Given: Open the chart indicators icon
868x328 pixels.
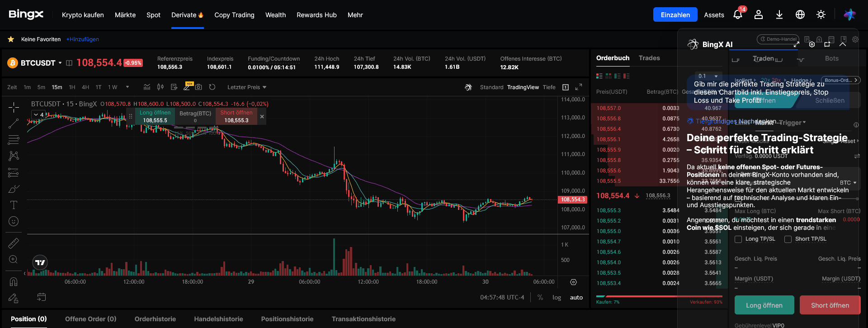Looking at the screenshot, I should pyautogui.click(x=147, y=87).
